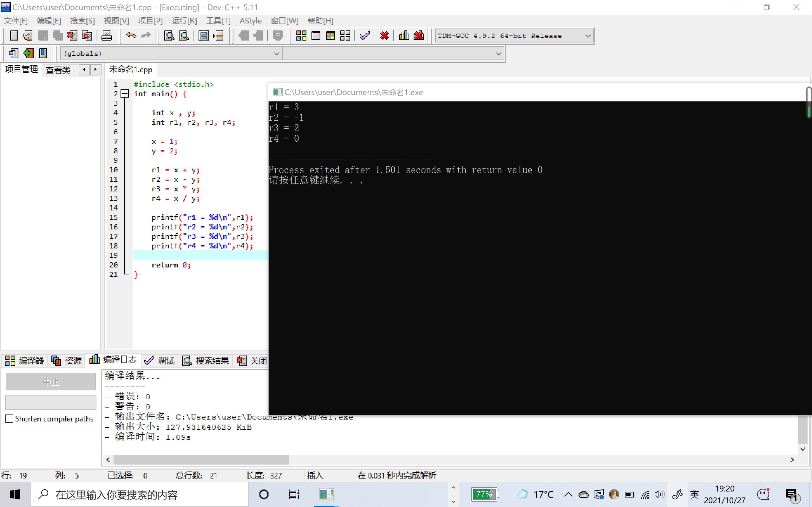This screenshot has height=507, width=812.
Task: Click the Find magnifier icon
Action: pyautogui.click(x=169, y=35)
